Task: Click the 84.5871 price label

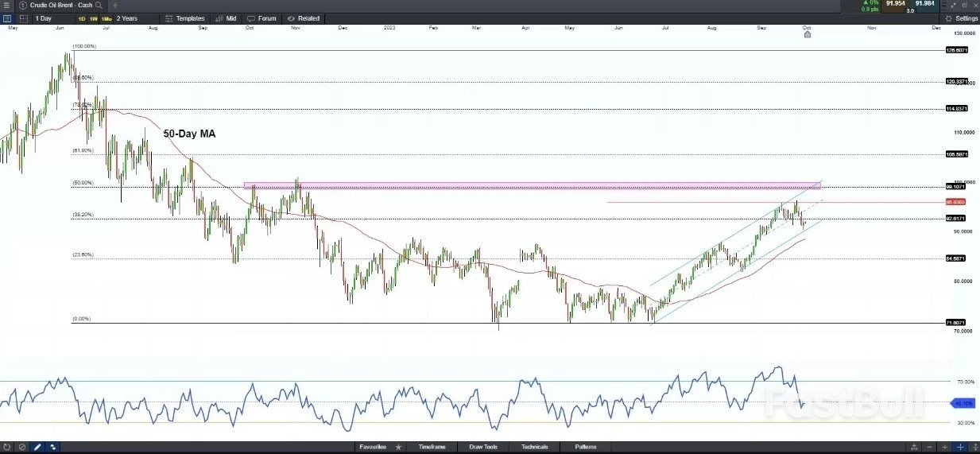Action: tap(956, 258)
